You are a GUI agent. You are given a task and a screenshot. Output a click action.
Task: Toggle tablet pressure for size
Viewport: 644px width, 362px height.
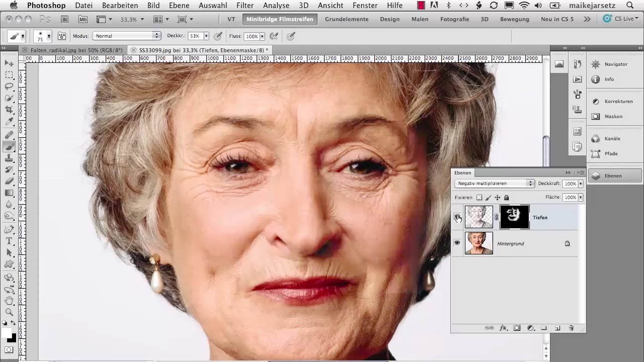click(x=290, y=36)
